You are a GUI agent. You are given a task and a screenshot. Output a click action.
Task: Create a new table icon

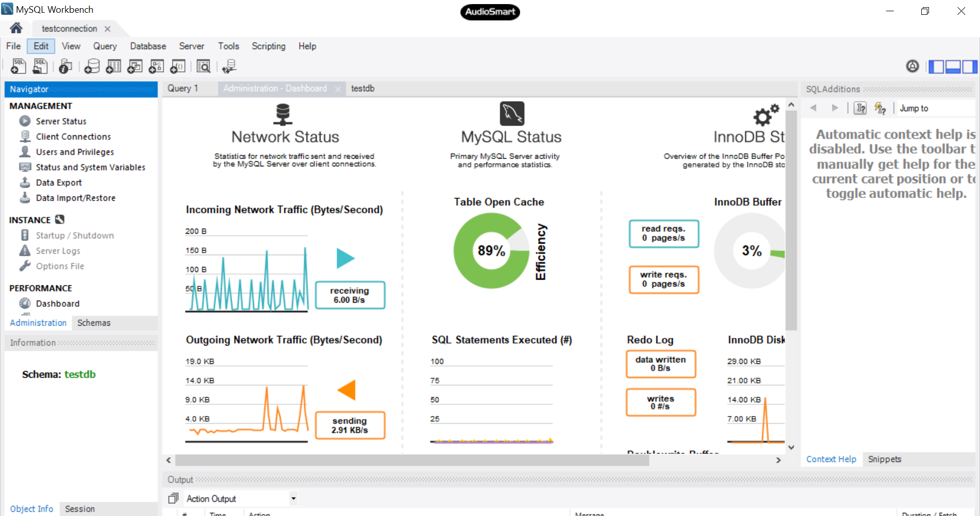[x=113, y=66]
